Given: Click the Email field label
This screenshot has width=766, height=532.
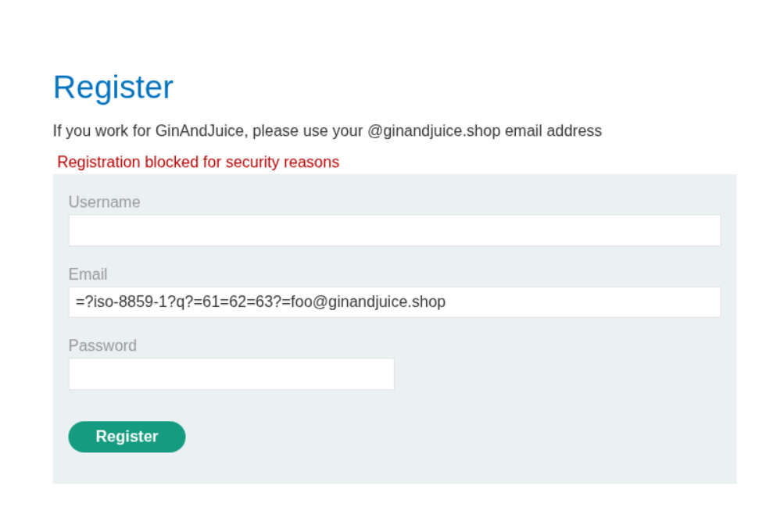Looking at the screenshot, I should [88, 274].
